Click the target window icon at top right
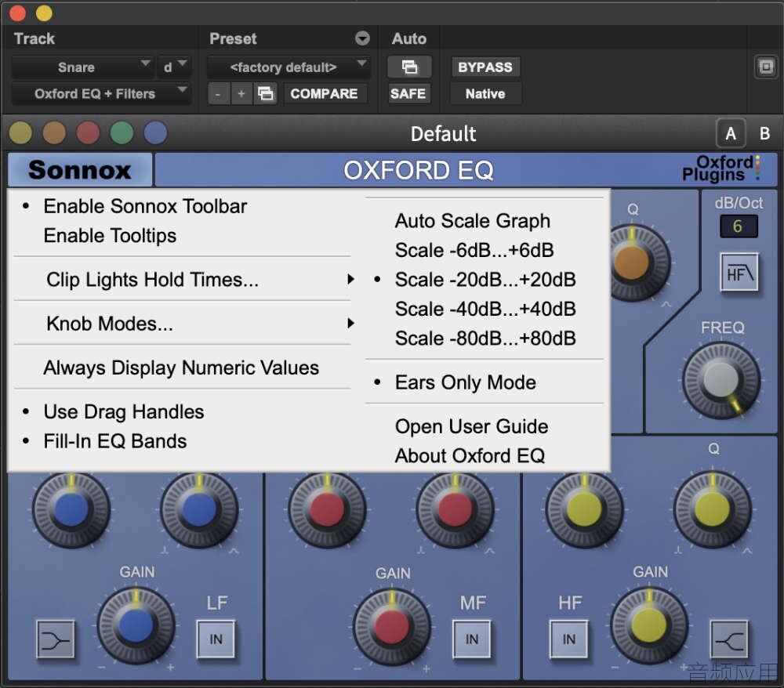The height and width of the screenshot is (688, 784). 765,67
